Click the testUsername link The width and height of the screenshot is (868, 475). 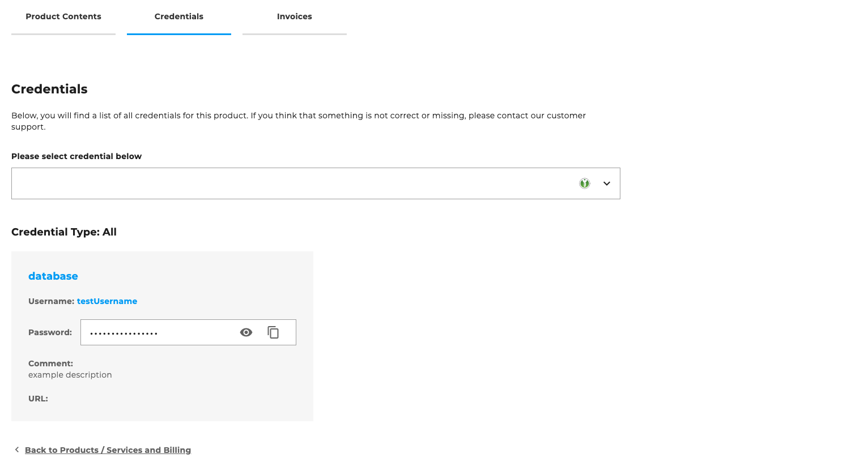click(107, 301)
